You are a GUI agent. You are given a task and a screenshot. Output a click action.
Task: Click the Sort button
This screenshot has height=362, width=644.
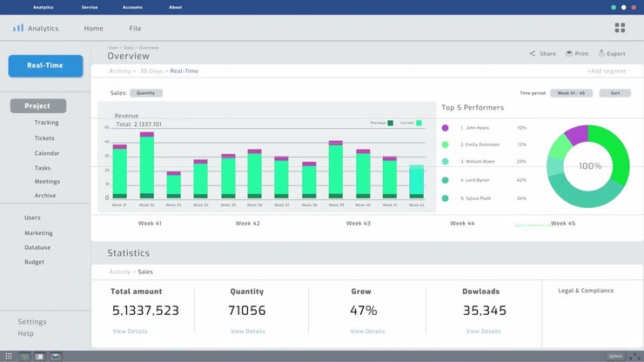(614, 93)
